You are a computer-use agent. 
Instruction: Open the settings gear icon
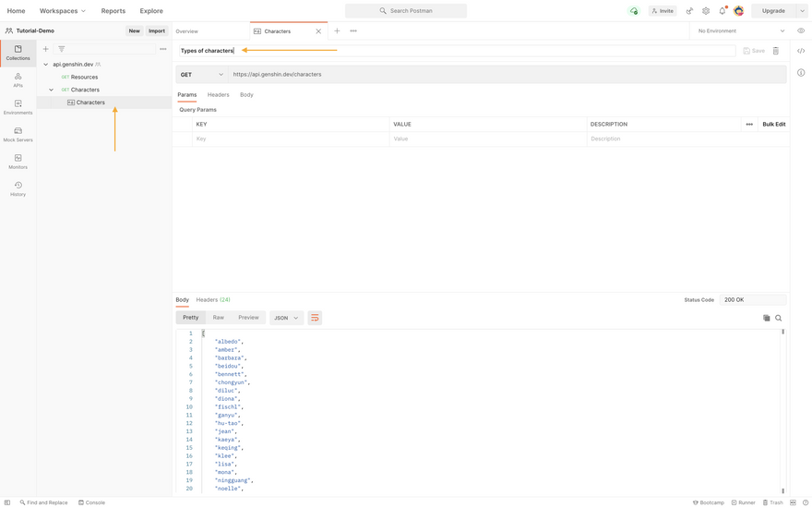tap(706, 10)
